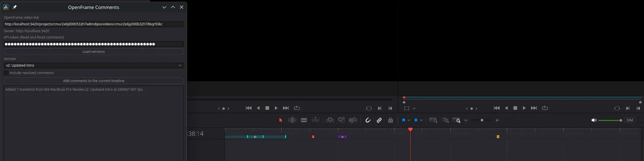644x161 pixels.
Task: Click the 38:14 timecode display
Action: click(196, 134)
